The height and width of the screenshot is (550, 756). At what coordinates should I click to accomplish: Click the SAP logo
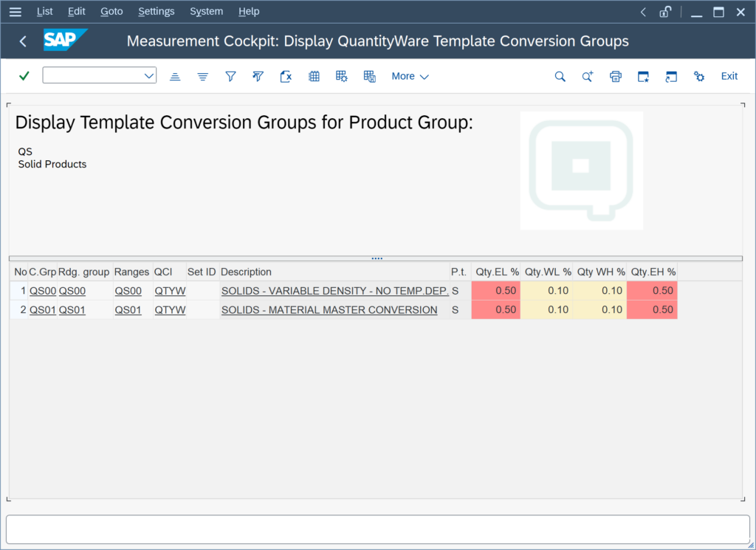66,40
